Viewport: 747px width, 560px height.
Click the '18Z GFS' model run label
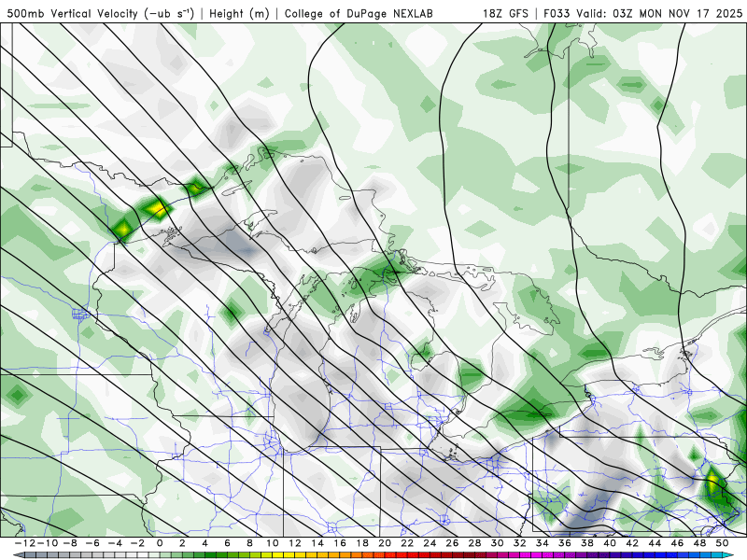tap(505, 13)
